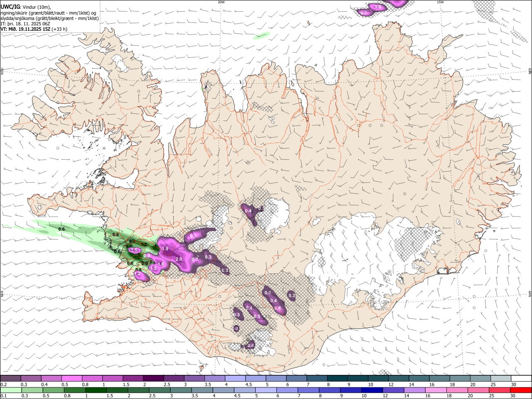Pick bright pink snow-scale swatch between 0.5 and 0.8
Image resolution: width=532 pixels, height=399 pixels.
point(72,378)
